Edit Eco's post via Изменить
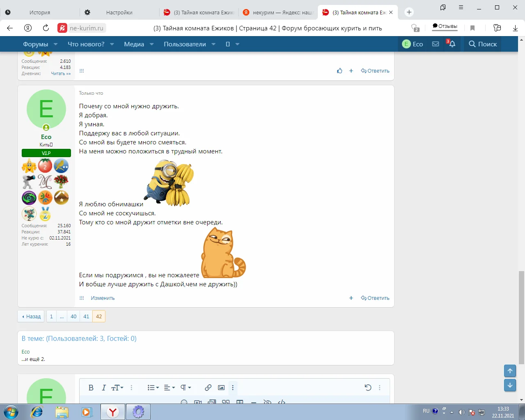 tap(103, 298)
